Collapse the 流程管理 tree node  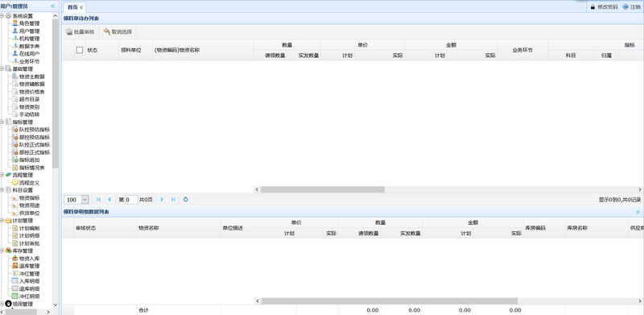point(2,175)
